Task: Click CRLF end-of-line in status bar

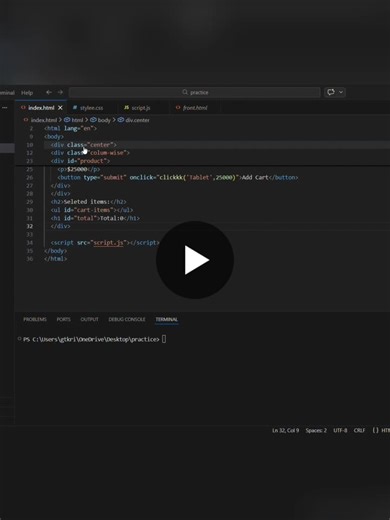Action: point(359,430)
